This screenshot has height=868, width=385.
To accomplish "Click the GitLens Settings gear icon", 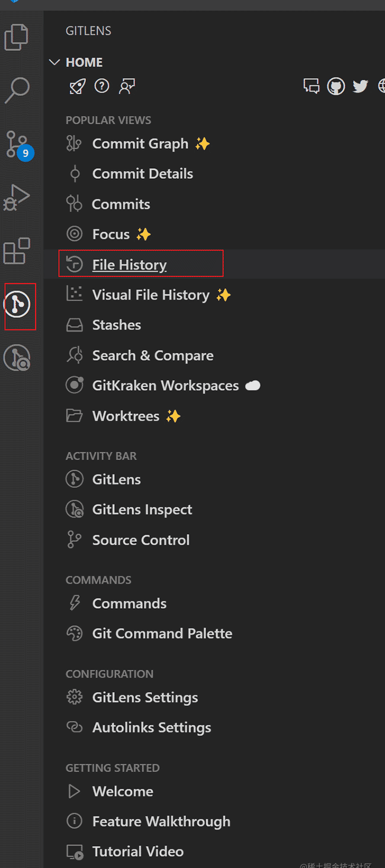I will click(x=74, y=697).
